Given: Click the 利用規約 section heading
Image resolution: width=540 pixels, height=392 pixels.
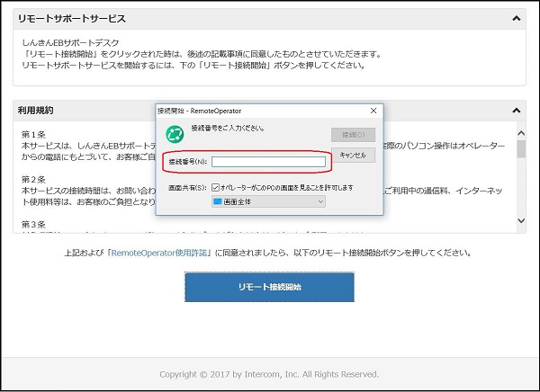Looking at the screenshot, I should click(x=36, y=110).
